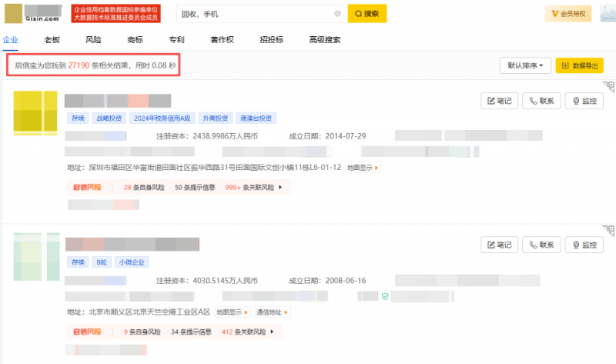Expand 通信地址 for the Beijing company
616x364 pixels.
pyautogui.click(x=273, y=312)
